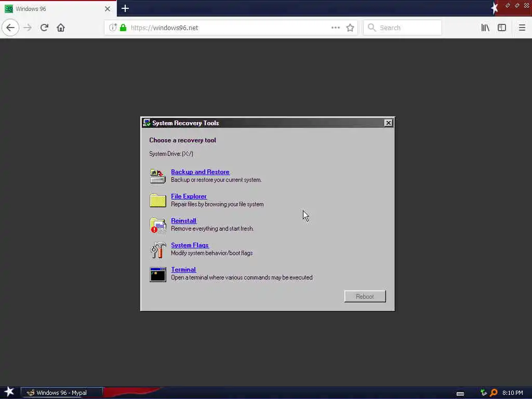532x399 pixels.
Task: Close the System Recovery Tools dialog
Action: pos(389,123)
